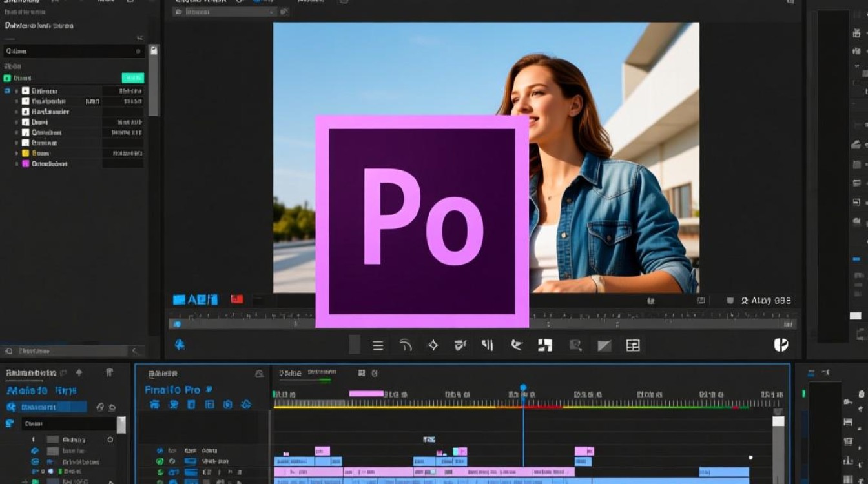Toggle the topmost green checkmark in timeline track headers

coord(160,461)
